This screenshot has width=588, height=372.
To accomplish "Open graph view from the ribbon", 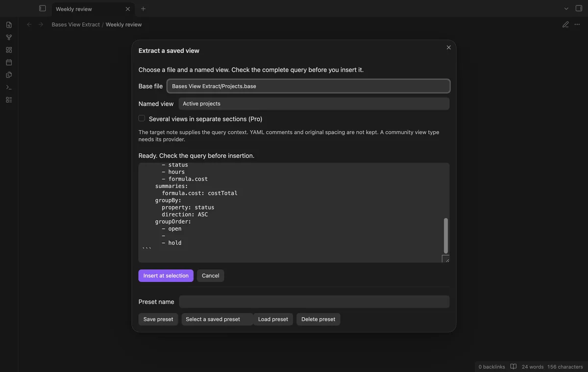I will click(9, 37).
